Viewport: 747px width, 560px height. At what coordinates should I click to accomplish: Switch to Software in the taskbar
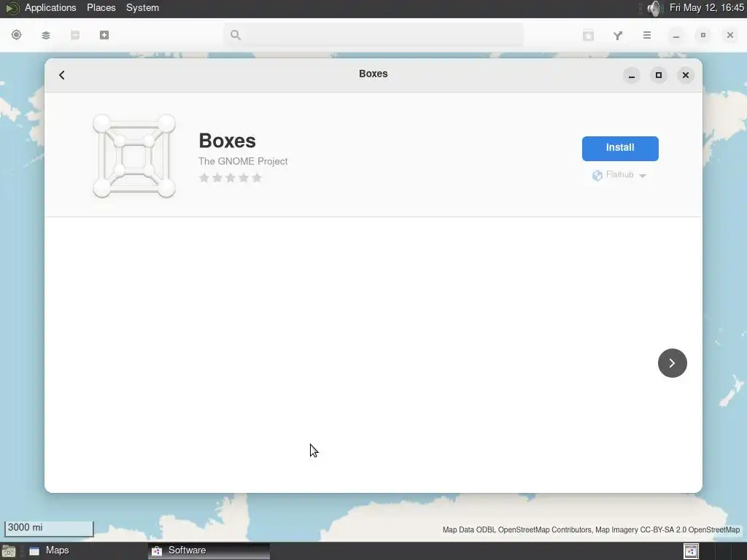tap(209, 551)
